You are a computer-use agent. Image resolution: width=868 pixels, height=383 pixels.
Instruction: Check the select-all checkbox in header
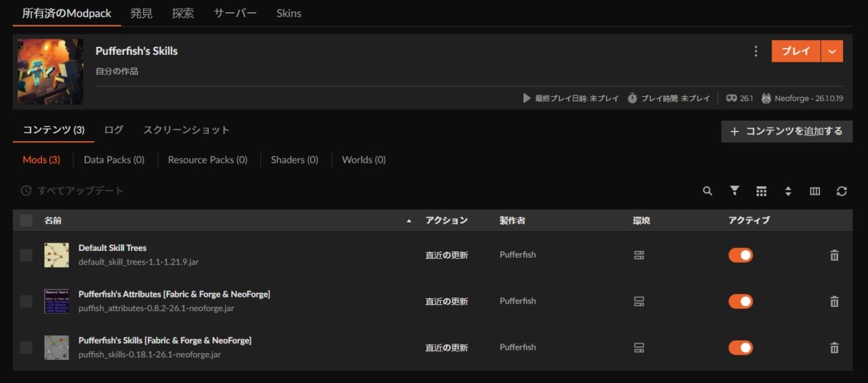tap(26, 220)
